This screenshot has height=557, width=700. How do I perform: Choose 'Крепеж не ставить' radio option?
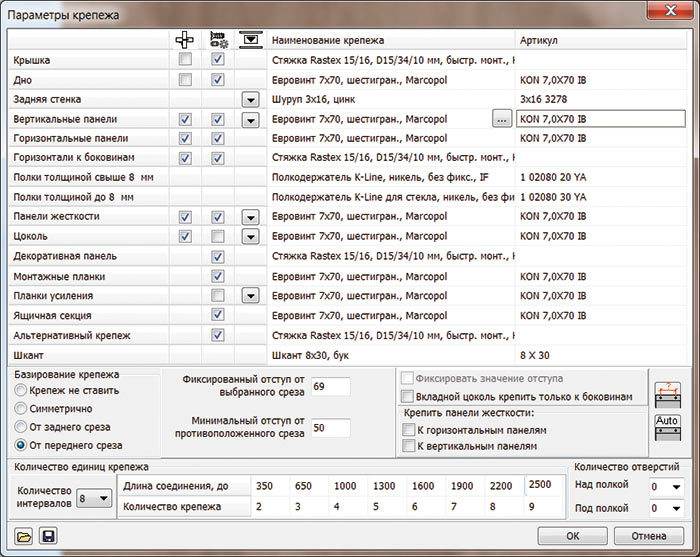click(21, 391)
